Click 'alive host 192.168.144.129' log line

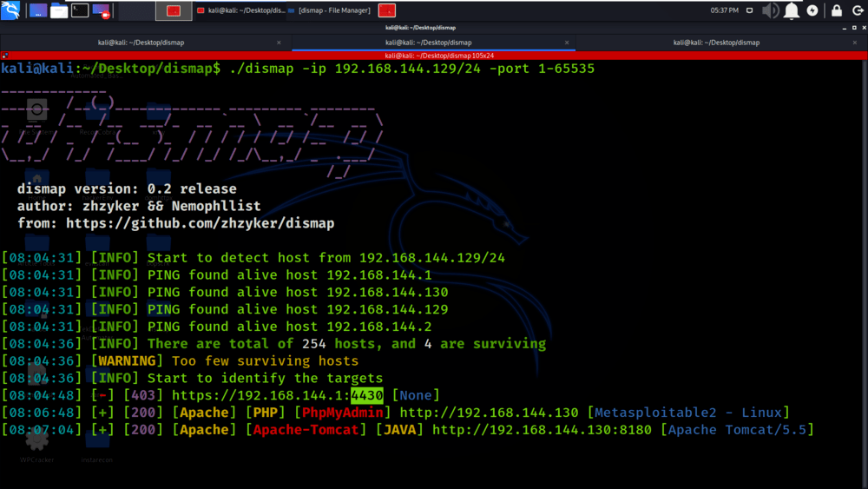tap(225, 309)
